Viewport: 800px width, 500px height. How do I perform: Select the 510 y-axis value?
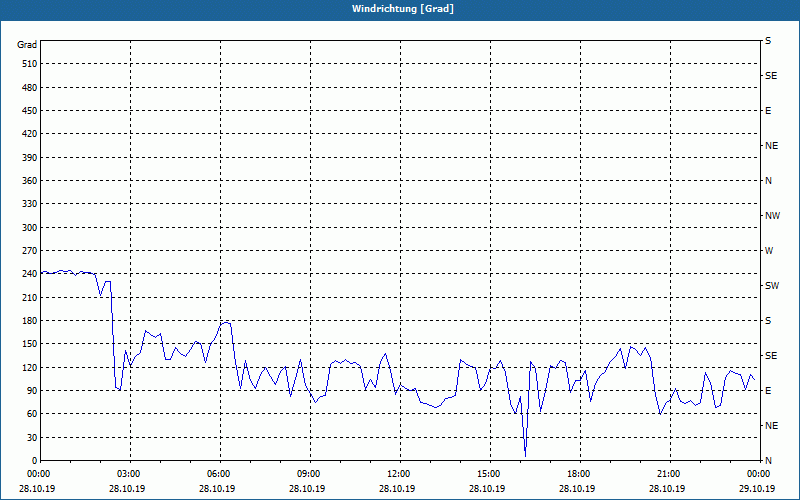pos(30,64)
